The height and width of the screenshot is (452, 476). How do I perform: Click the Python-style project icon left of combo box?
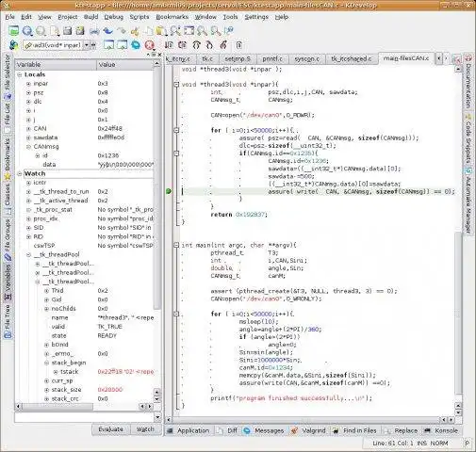coord(13,45)
